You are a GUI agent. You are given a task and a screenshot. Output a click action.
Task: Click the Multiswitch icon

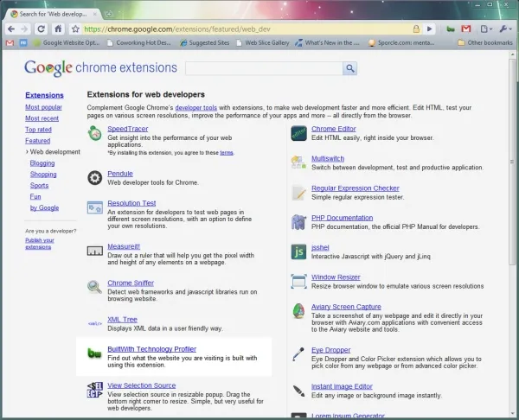pos(298,162)
